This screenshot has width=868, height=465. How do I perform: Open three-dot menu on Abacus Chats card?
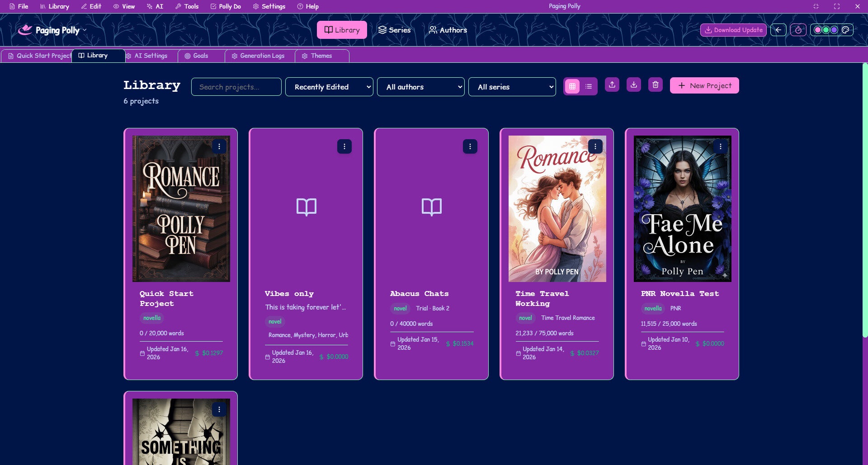coord(470,146)
